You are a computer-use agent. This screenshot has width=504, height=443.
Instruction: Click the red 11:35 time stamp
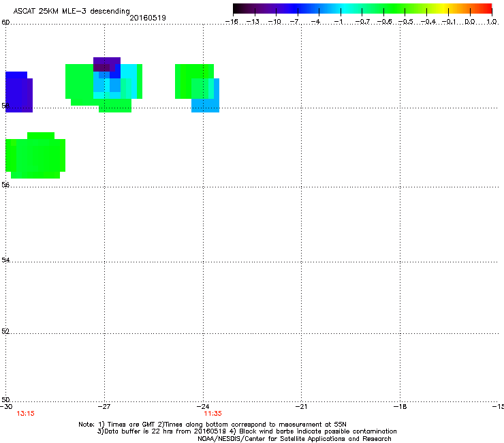212,414
